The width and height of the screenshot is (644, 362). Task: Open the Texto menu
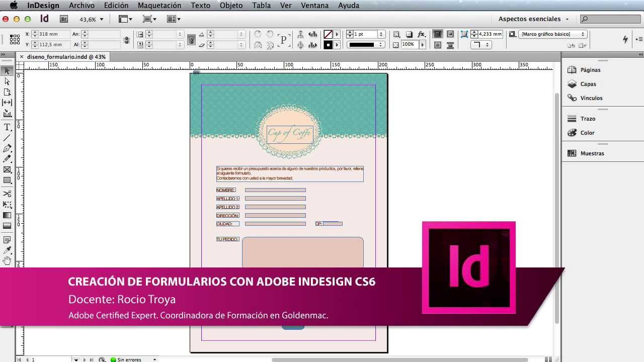tap(201, 6)
